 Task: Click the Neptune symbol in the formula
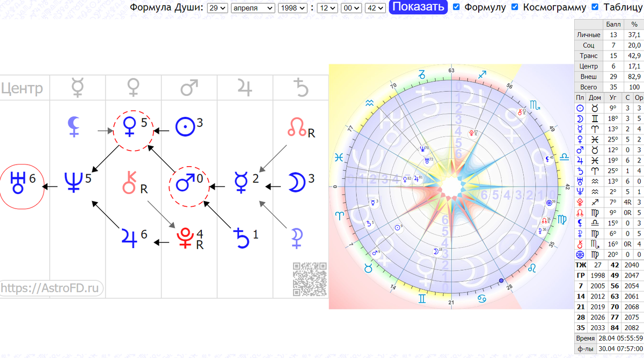point(74,182)
